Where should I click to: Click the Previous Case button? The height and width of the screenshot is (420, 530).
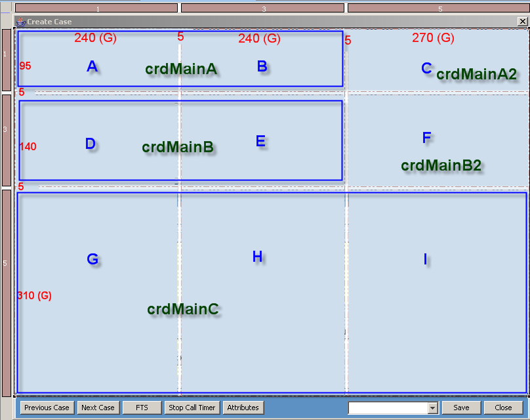coord(47,408)
